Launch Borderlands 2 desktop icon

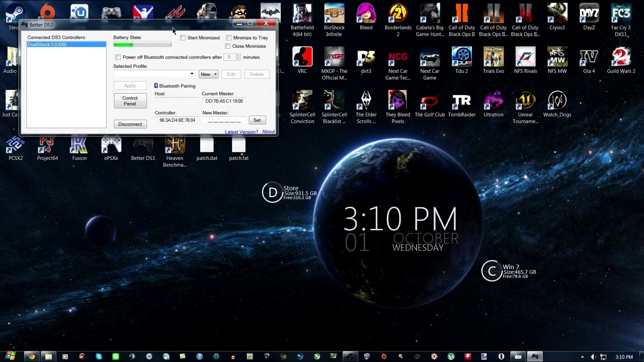(398, 21)
